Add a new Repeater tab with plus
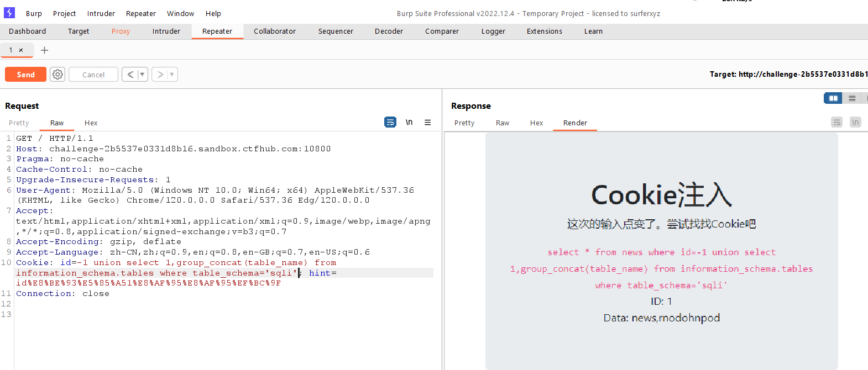This screenshot has width=868, height=370. point(45,50)
